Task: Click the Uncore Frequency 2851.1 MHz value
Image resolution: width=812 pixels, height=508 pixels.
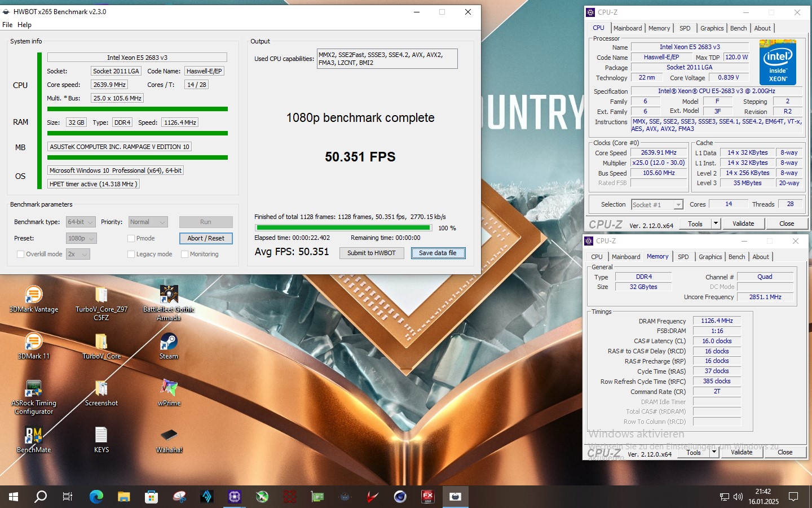Action: (x=765, y=297)
